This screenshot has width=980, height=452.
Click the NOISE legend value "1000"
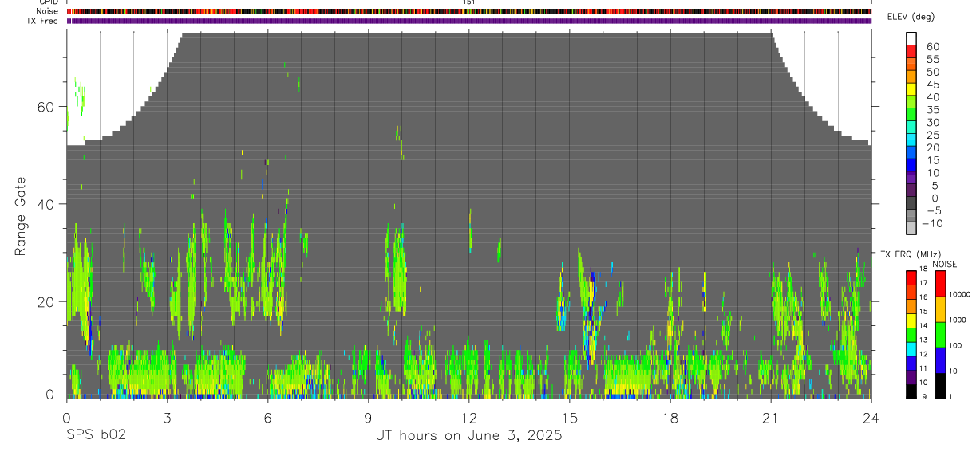point(958,320)
